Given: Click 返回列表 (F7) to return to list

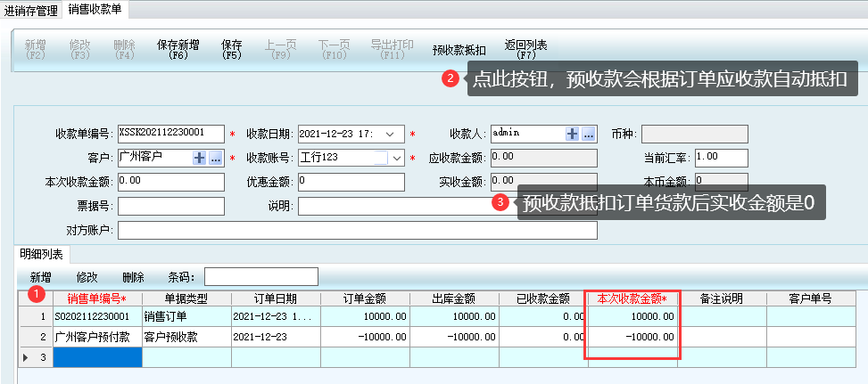Looking at the screenshot, I should [525, 49].
